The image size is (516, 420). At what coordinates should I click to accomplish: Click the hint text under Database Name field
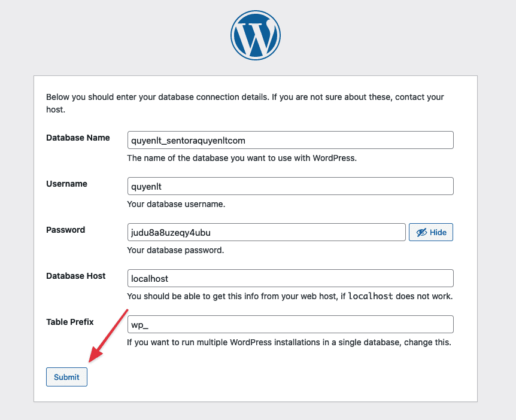tap(241, 159)
